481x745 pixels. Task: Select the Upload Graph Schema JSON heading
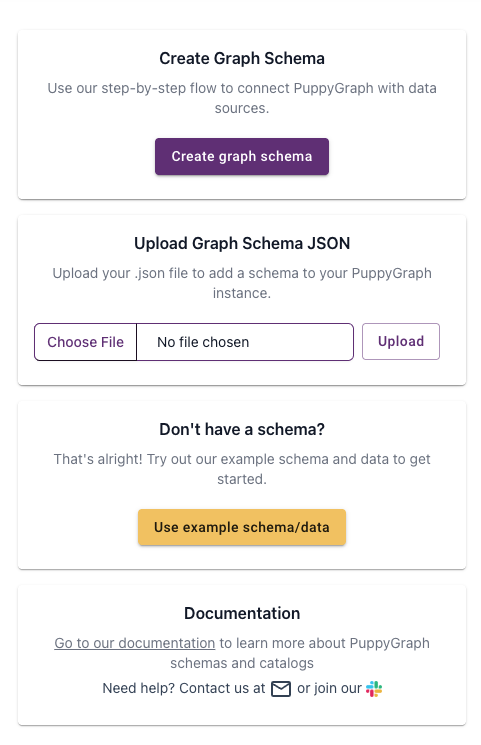(x=241, y=243)
